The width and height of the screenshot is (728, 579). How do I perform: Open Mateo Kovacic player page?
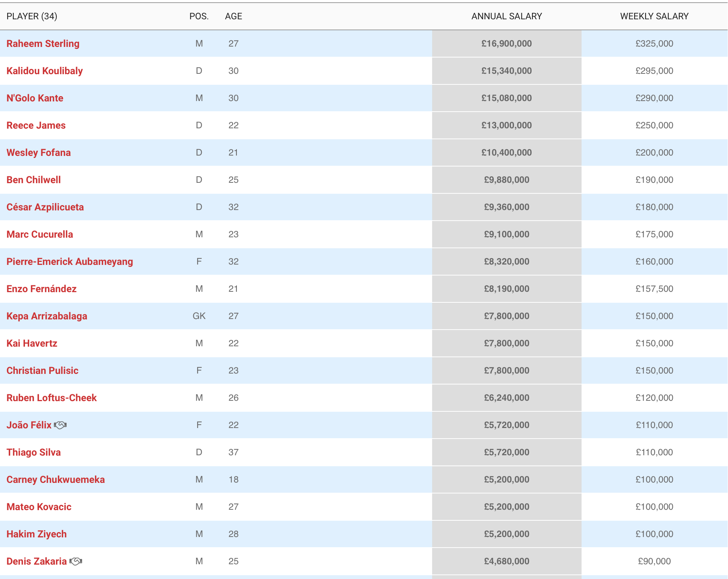pyautogui.click(x=39, y=507)
